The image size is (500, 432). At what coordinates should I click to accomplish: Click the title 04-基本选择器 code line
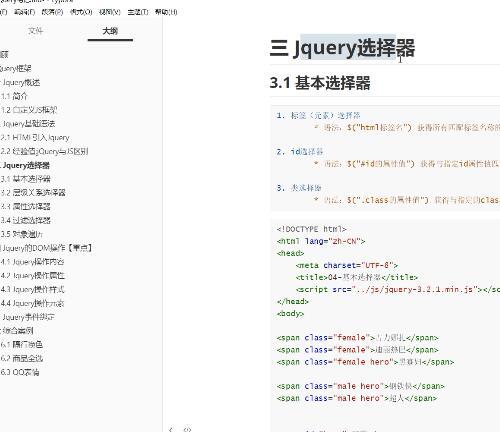357,277
